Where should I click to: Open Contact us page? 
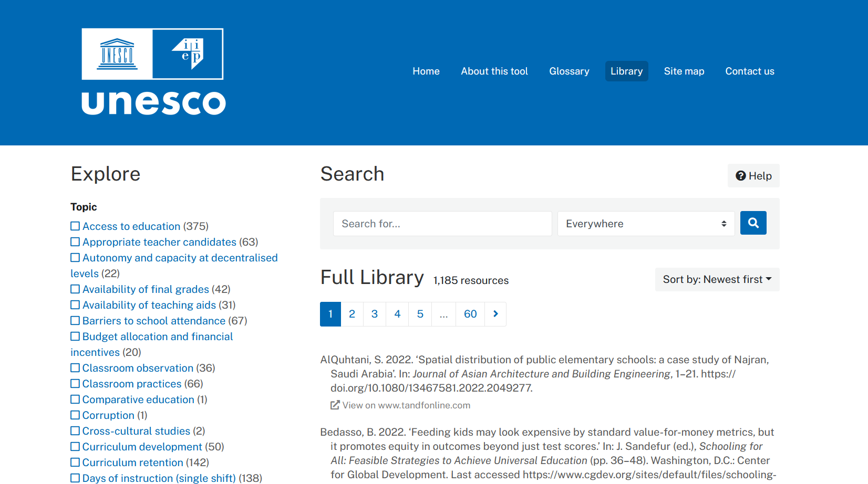pyautogui.click(x=749, y=71)
